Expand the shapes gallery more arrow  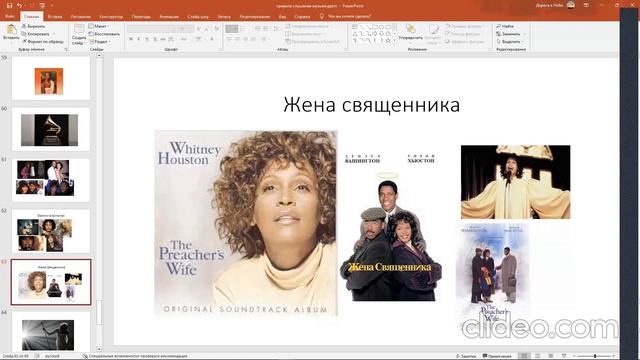(394, 41)
